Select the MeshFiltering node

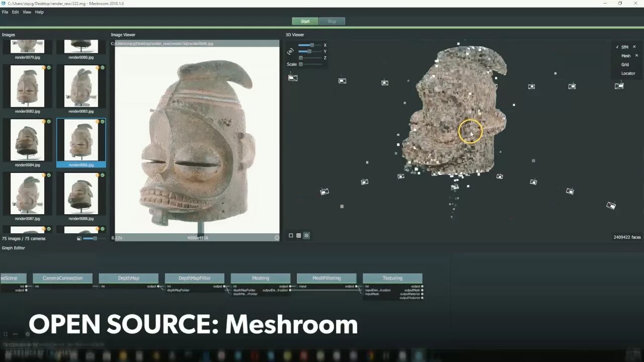pos(327,278)
